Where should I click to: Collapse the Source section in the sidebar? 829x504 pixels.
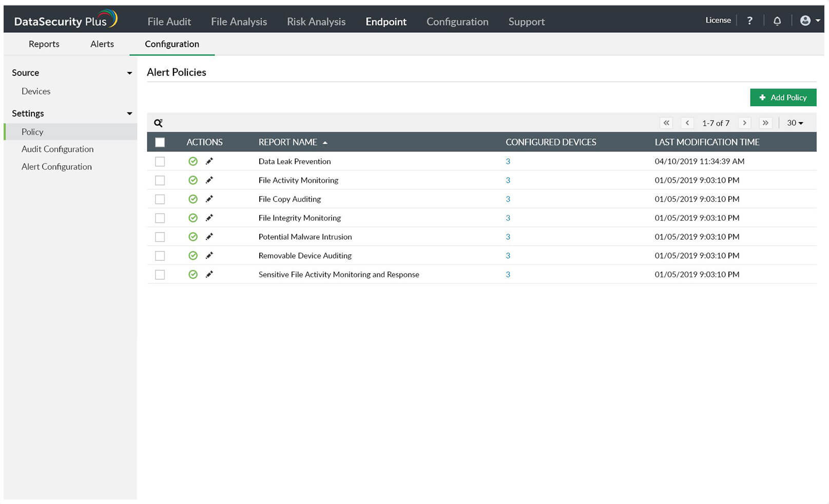[x=129, y=73]
